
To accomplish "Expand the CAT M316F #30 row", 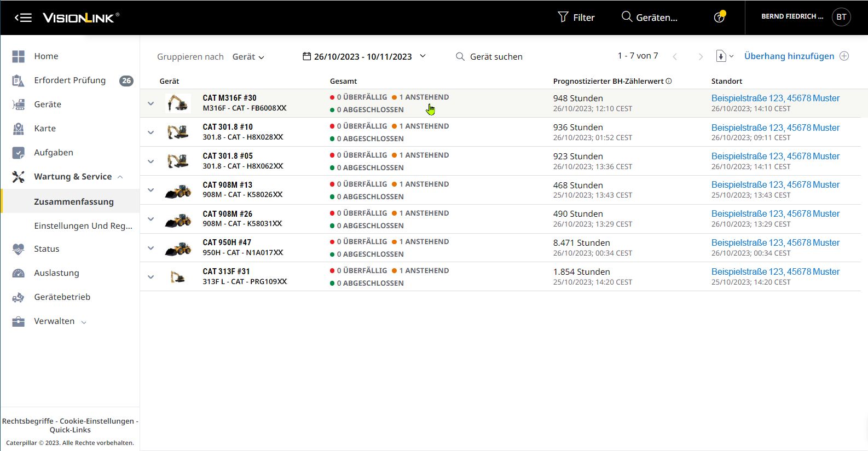I will (151, 103).
